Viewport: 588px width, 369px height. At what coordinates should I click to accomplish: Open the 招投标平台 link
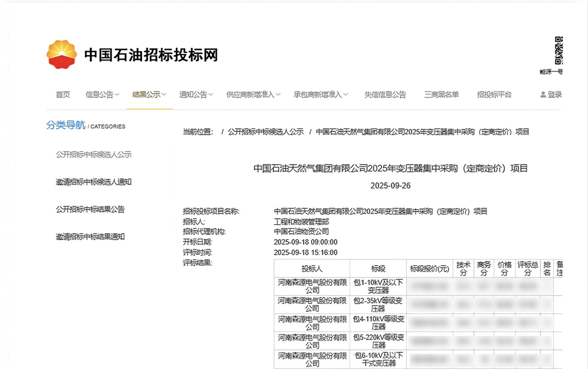(494, 95)
